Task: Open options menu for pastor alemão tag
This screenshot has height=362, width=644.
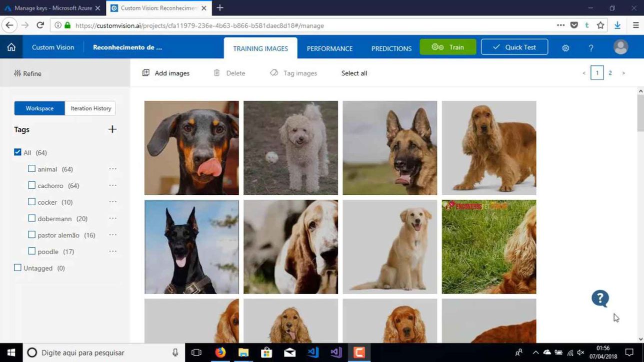Action: (113, 235)
